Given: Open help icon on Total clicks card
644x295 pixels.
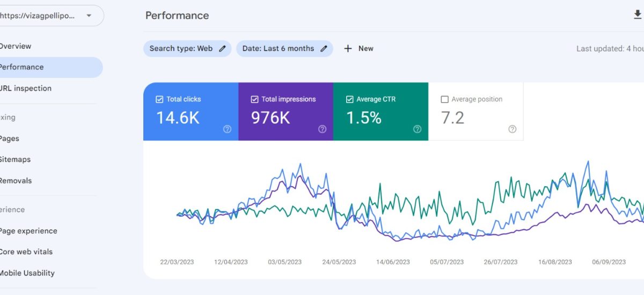Looking at the screenshot, I should coord(227,129).
